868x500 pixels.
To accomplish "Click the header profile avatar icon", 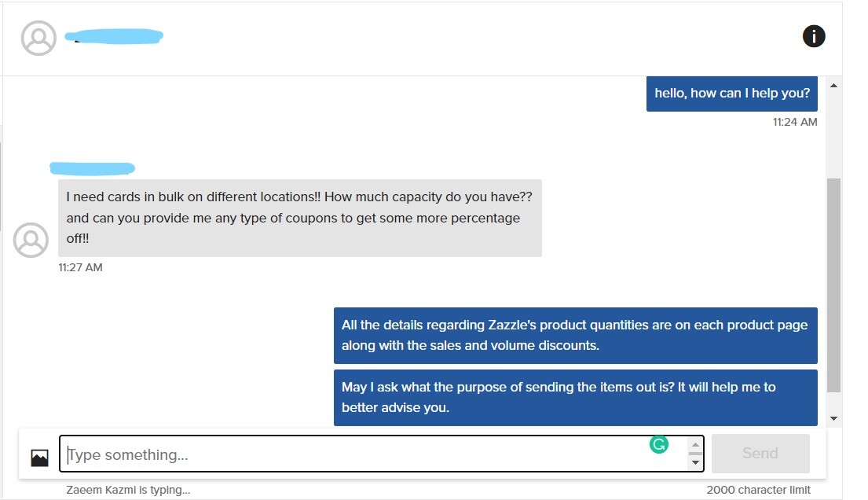I will pos(38,38).
